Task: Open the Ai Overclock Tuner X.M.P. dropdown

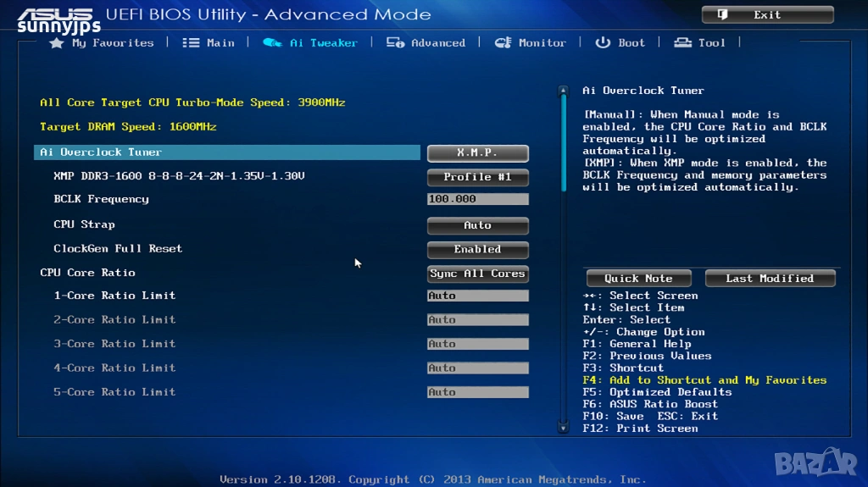Action: 477,153
